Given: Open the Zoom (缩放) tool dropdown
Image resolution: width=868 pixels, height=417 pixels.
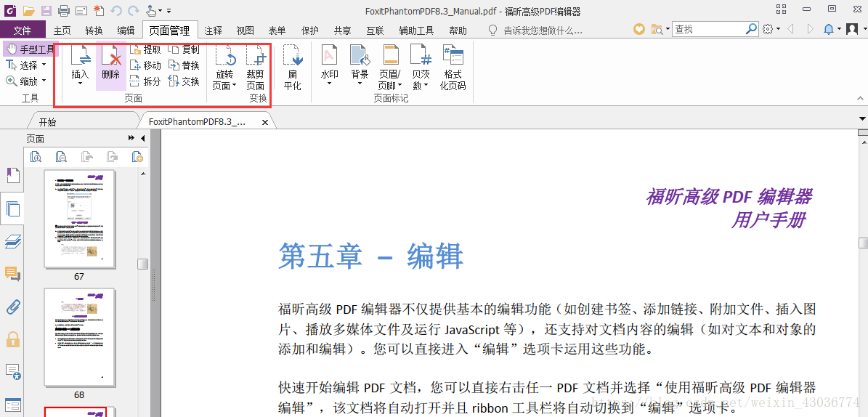Looking at the screenshot, I should tap(44, 81).
